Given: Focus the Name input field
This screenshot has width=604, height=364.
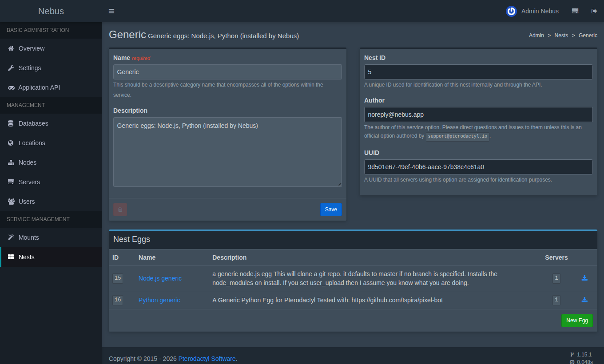Looking at the screenshot, I should tap(227, 72).
